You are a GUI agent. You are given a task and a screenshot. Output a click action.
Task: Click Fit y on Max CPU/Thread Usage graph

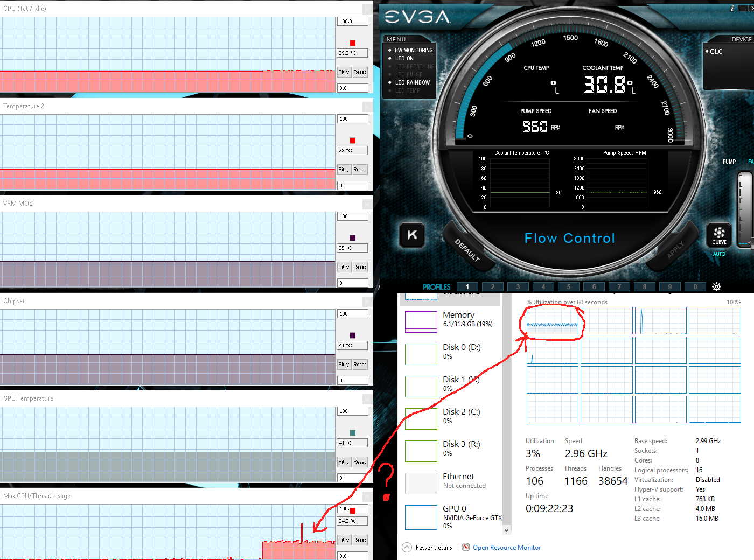pos(344,540)
